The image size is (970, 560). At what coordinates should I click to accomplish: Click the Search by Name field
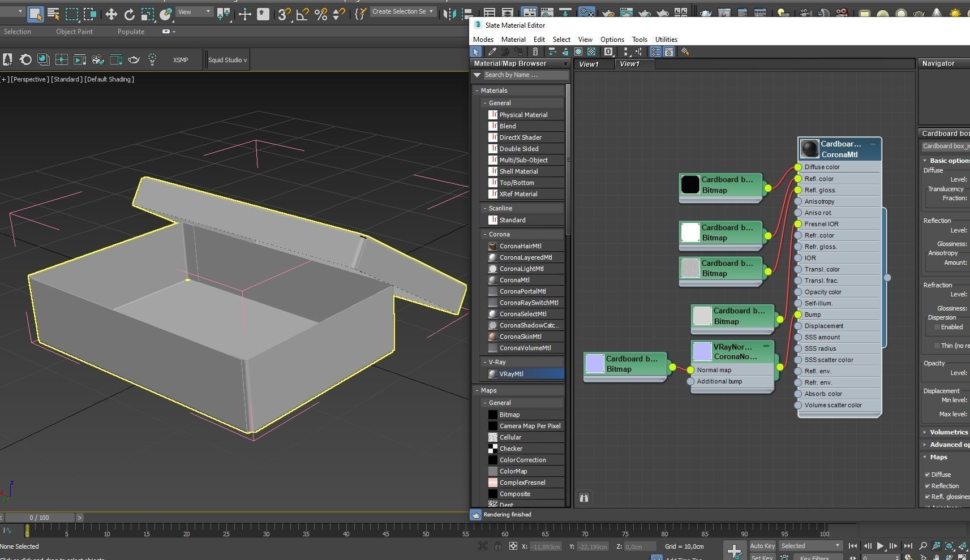pyautogui.click(x=525, y=75)
